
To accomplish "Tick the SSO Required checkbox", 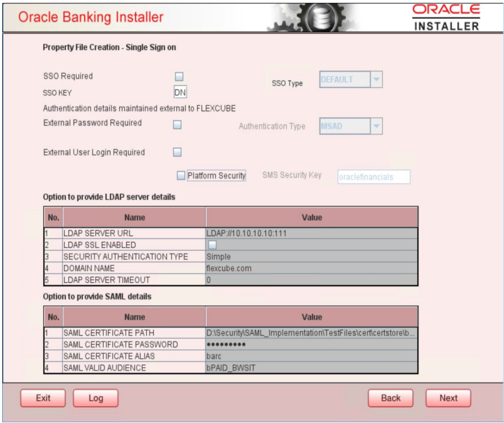I will pyautogui.click(x=179, y=77).
